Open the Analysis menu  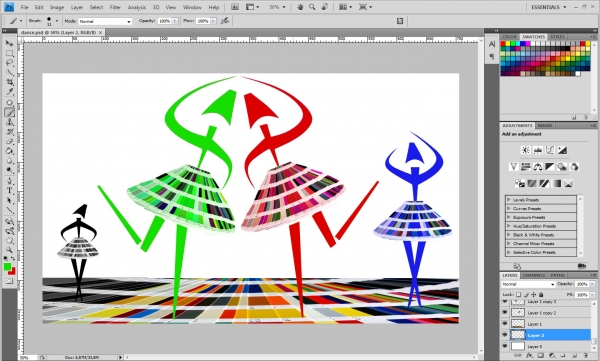pos(137,7)
